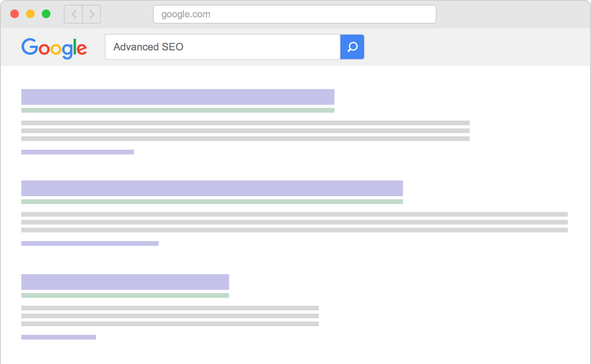
Task: Click the first result's gray description text
Action: click(x=245, y=131)
